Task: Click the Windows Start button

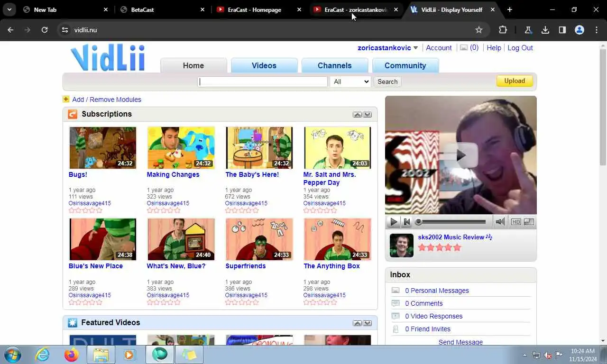Action: 12,355
